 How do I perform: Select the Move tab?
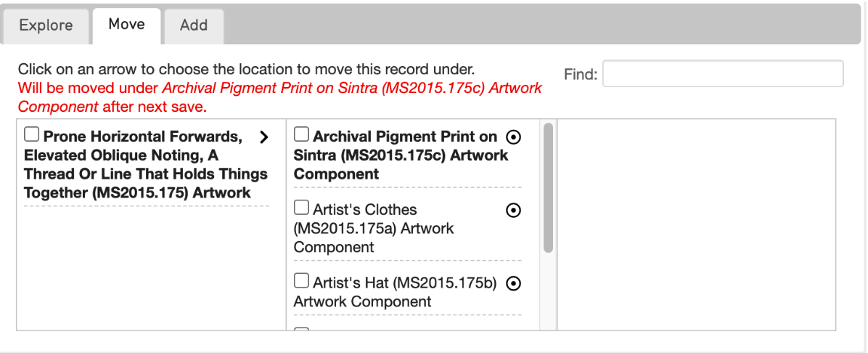(x=127, y=25)
